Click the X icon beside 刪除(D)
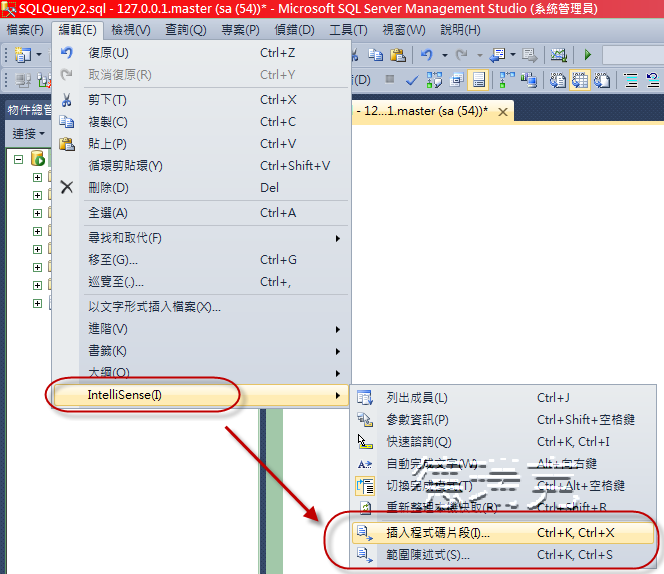664x574 pixels. point(66,187)
